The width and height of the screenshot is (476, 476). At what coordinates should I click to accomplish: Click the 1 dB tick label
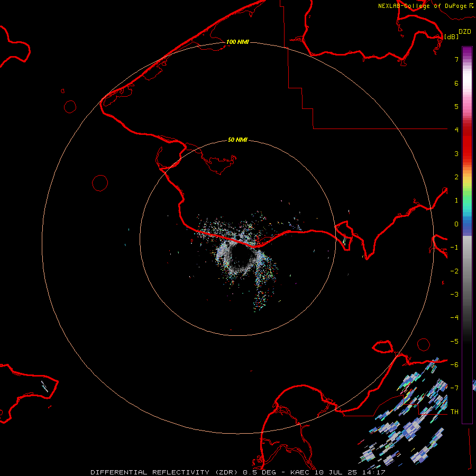(x=456, y=200)
